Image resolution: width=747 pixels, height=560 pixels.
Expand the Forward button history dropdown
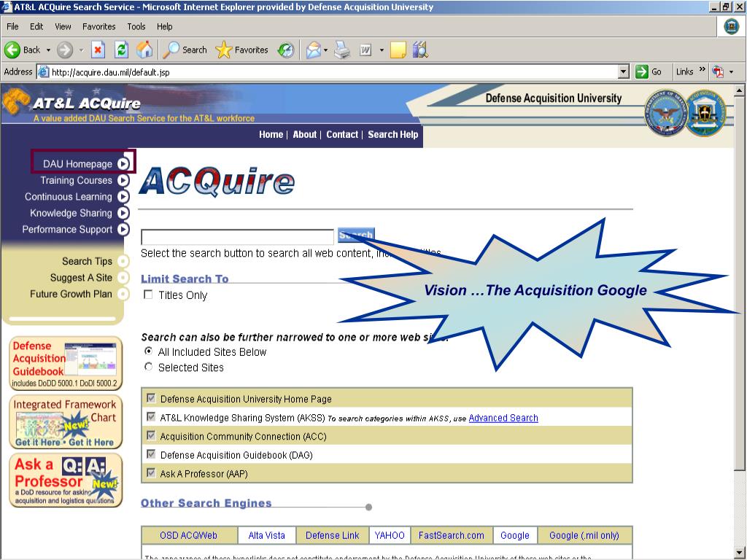(x=81, y=50)
